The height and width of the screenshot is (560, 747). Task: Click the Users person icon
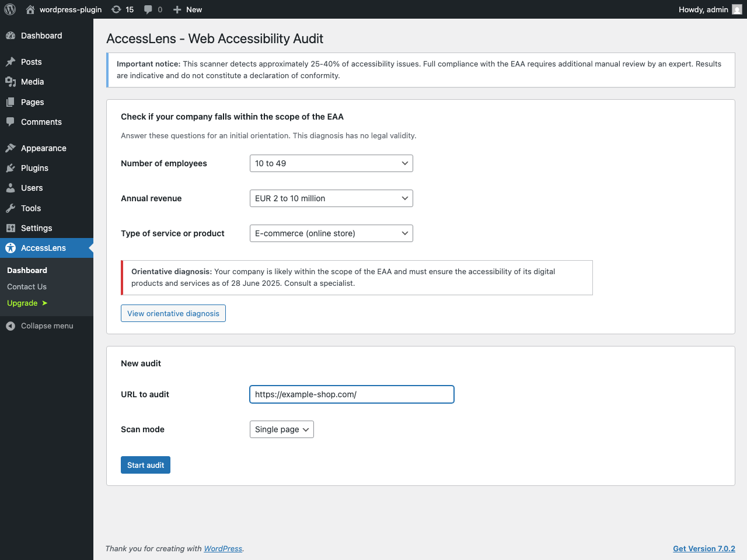pos(11,188)
